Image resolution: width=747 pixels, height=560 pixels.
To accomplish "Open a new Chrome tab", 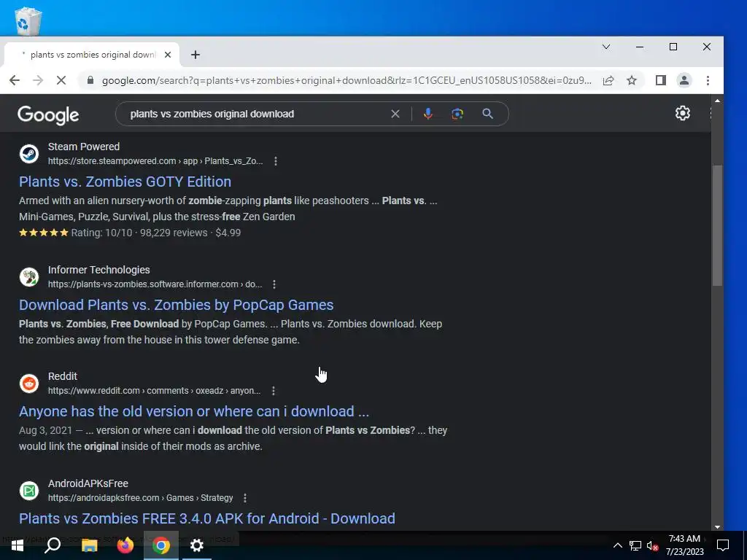I will pyautogui.click(x=196, y=55).
